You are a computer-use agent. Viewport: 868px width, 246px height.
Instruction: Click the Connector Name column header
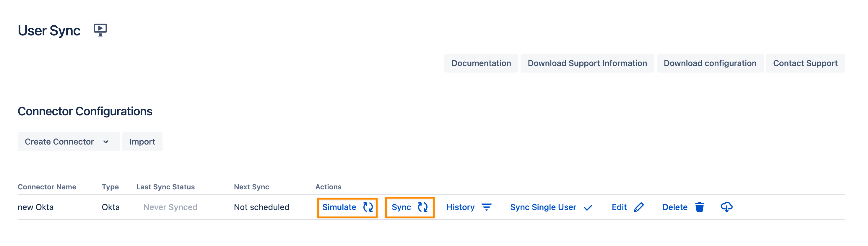pyautogui.click(x=47, y=187)
